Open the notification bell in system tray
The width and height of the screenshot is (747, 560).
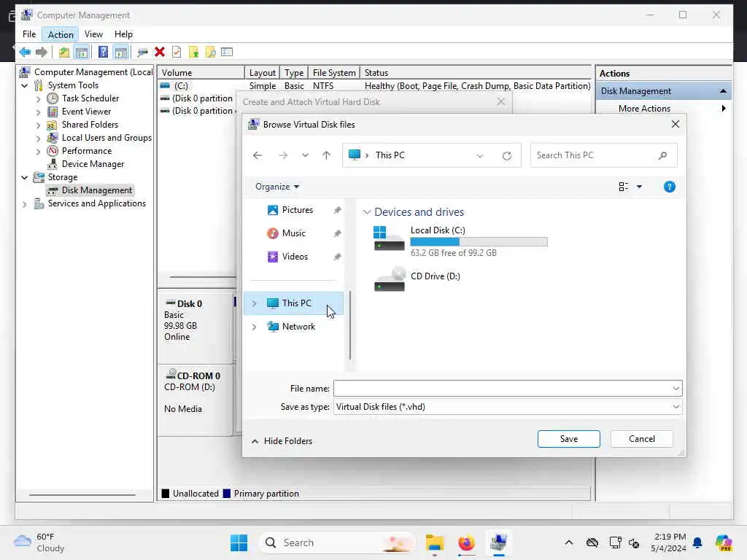click(697, 542)
